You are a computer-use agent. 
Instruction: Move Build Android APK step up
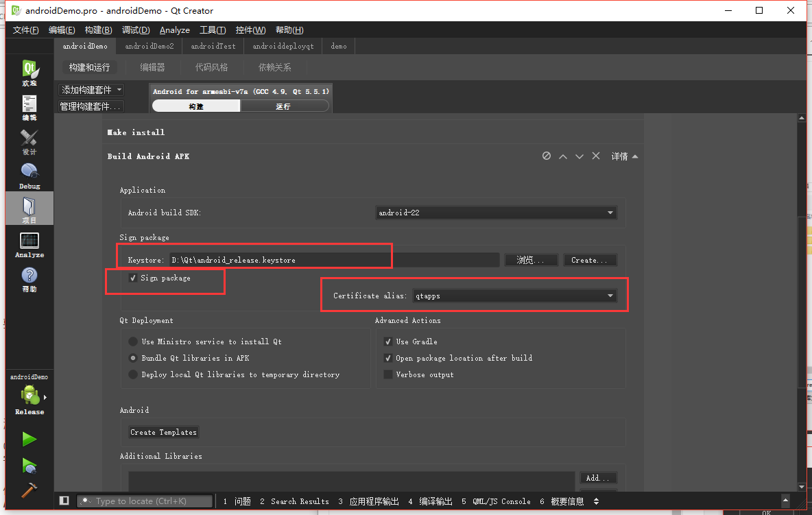click(x=563, y=156)
